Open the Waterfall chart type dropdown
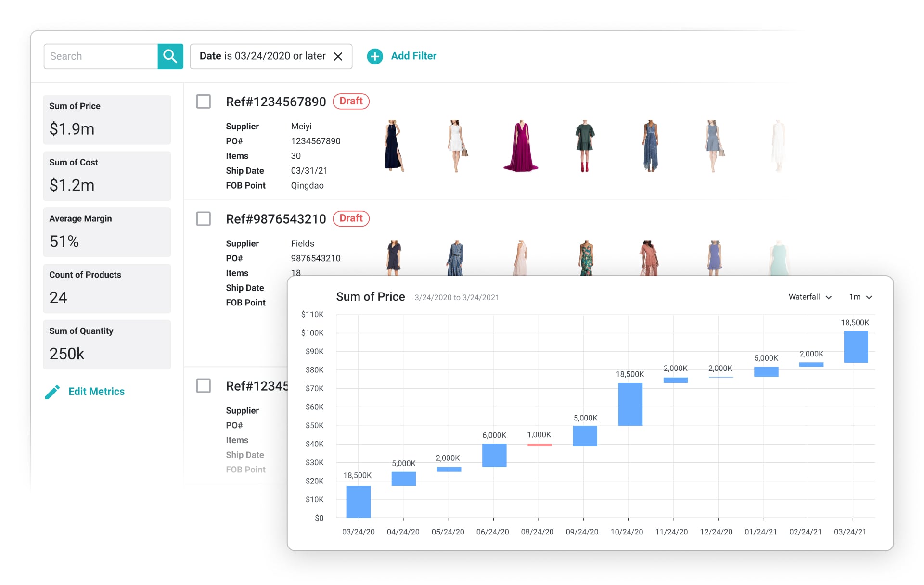Image resolution: width=924 pixels, height=585 pixels. (810, 297)
